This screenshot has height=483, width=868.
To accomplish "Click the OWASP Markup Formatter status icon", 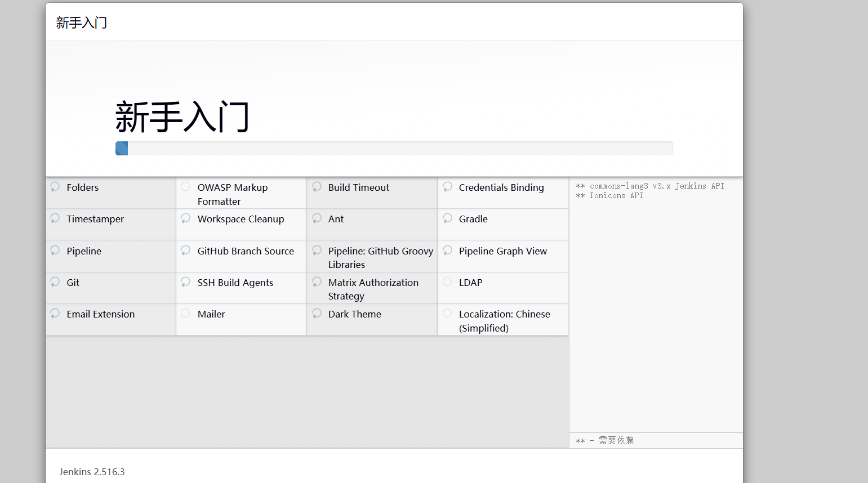I will point(186,186).
